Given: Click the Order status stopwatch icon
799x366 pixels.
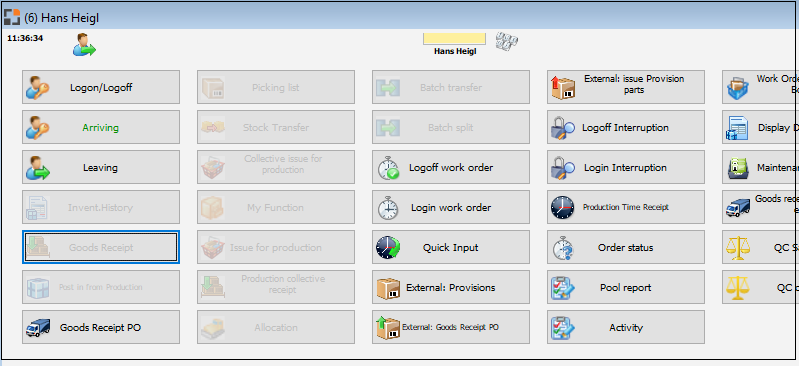Looking at the screenshot, I should click(564, 248).
